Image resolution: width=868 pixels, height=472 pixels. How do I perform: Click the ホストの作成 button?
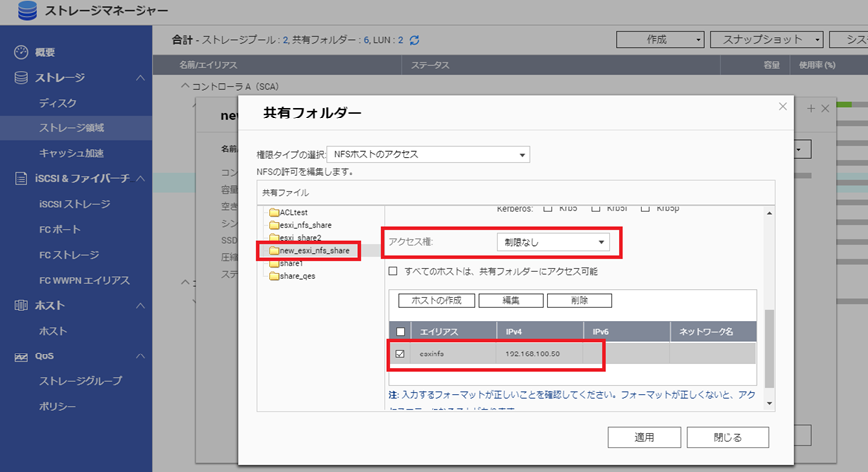pyautogui.click(x=435, y=300)
